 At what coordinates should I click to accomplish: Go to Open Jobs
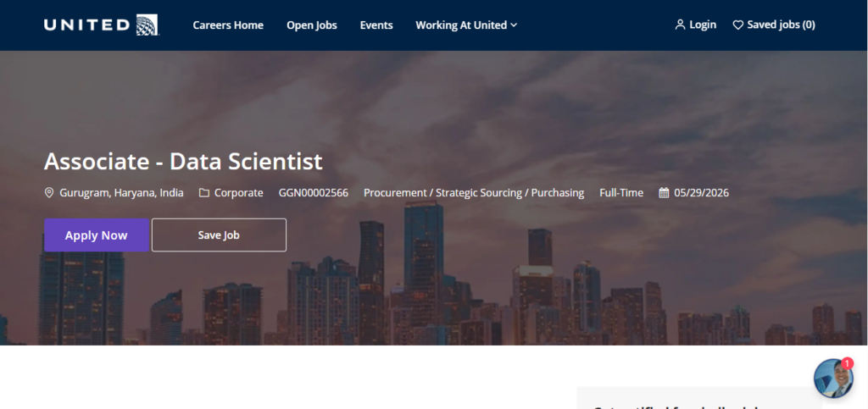pos(312,25)
